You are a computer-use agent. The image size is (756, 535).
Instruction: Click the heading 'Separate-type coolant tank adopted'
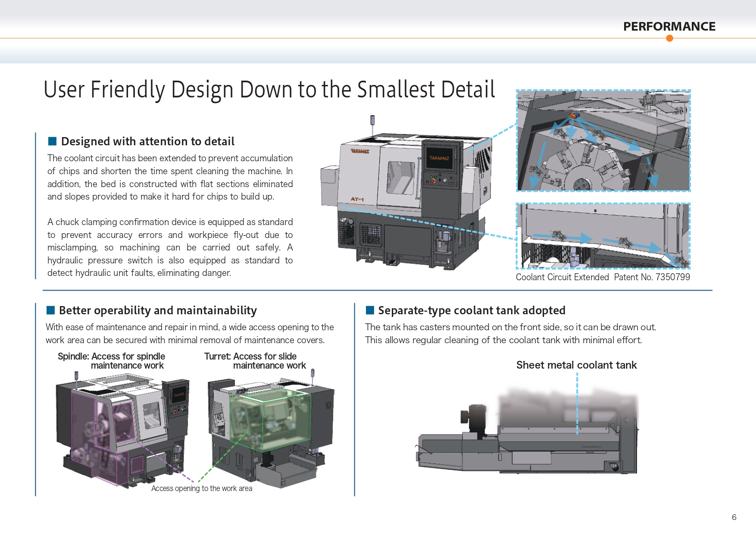[472, 310]
